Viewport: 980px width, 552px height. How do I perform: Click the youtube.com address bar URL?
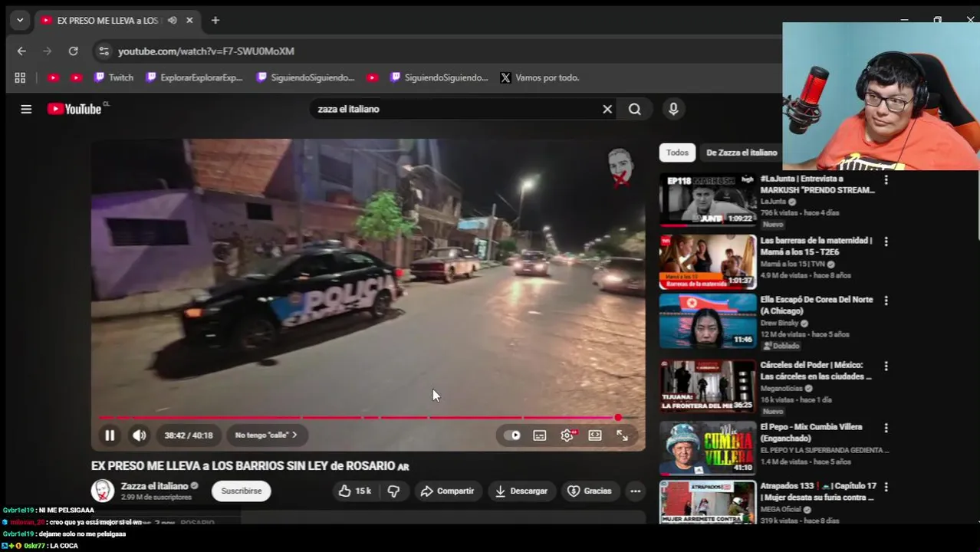206,51
